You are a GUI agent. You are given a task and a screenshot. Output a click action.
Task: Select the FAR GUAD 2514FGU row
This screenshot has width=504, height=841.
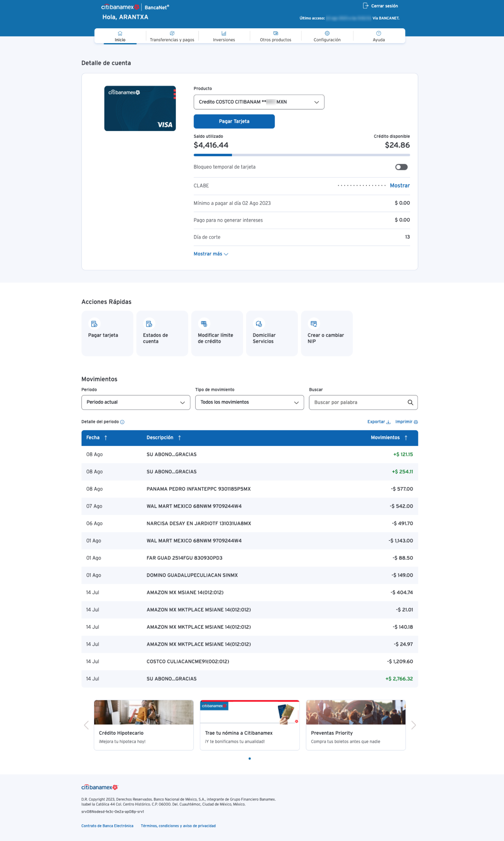tap(250, 558)
